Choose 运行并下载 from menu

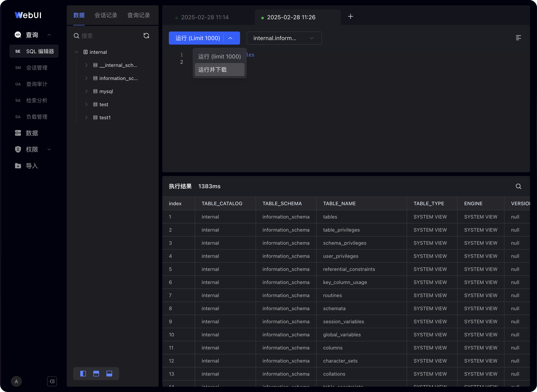click(220, 70)
